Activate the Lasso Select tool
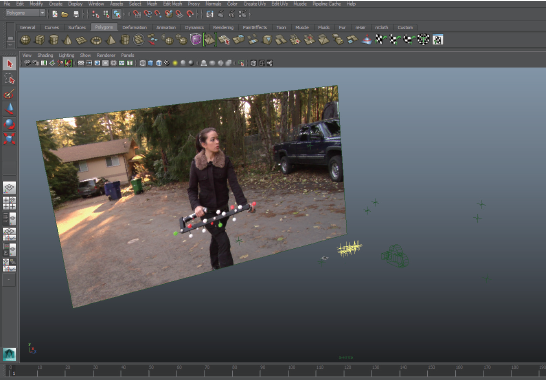This screenshot has height=381, width=546. [x=9, y=79]
